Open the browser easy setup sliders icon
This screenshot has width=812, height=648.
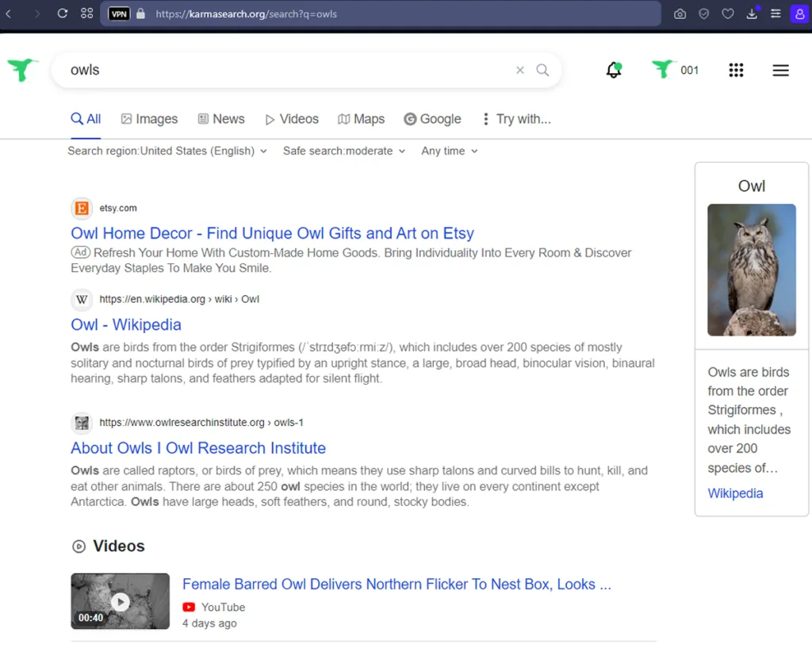tap(776, 14)
